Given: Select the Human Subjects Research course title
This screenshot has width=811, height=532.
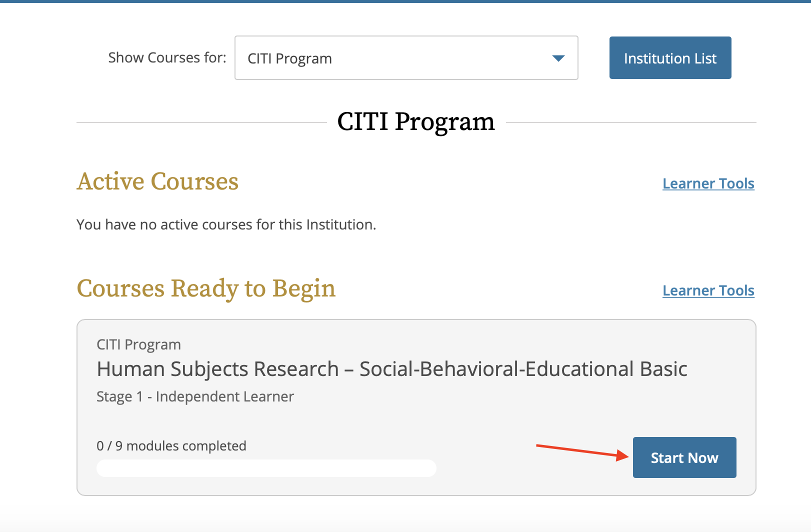Looking at the screenshot, I should pos(391,369).
